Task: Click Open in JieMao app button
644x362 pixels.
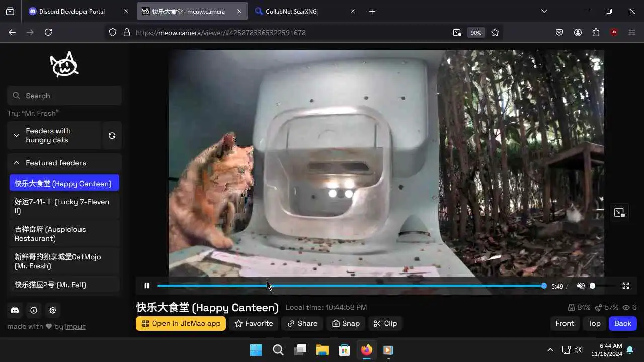Action: [181, 323]
